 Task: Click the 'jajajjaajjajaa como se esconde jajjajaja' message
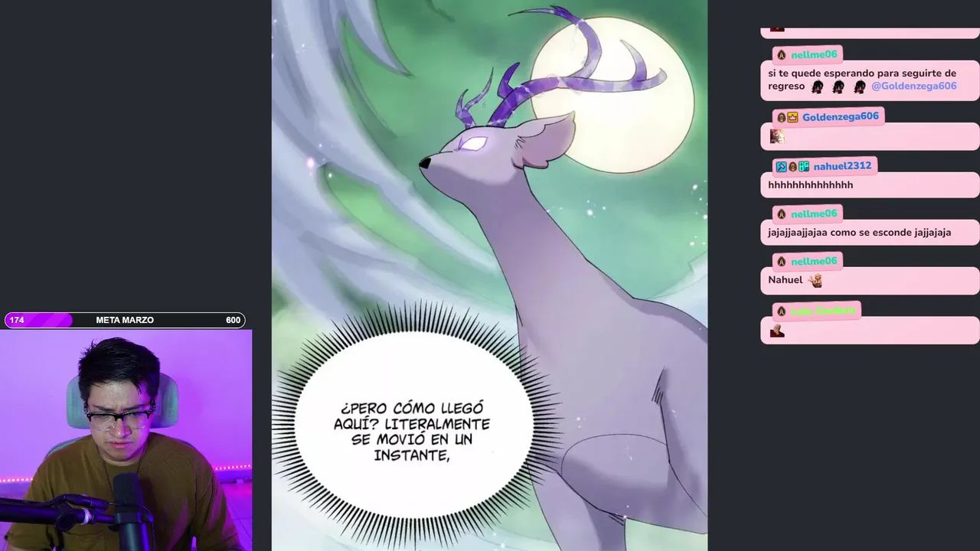coord(860,233)
